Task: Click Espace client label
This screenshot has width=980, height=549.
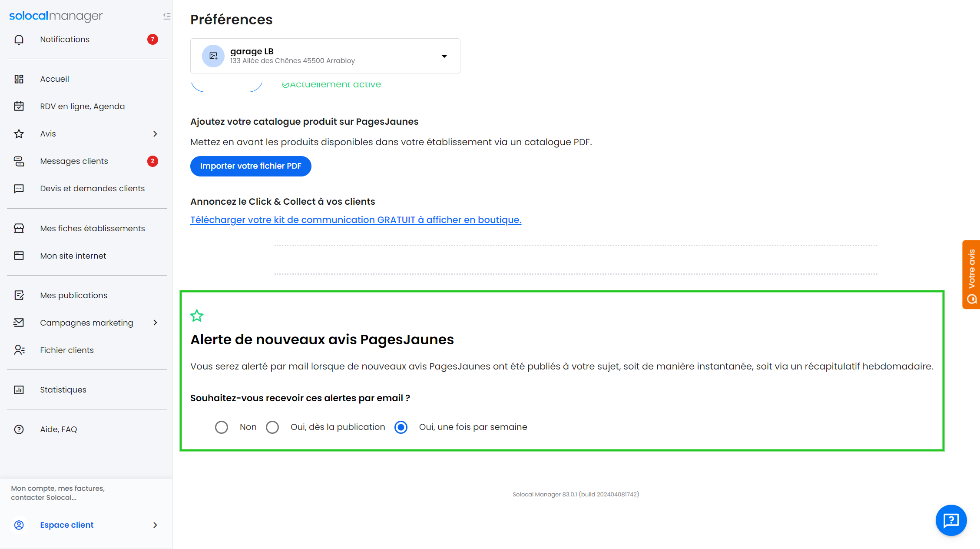Action: [x=67, y=525]
